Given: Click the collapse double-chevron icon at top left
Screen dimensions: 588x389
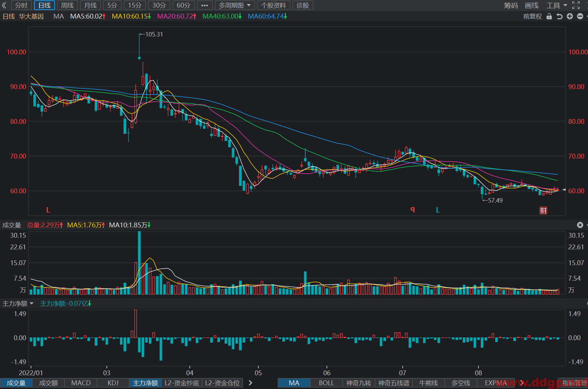Looking at the screenshot, I should coord(4,5).
